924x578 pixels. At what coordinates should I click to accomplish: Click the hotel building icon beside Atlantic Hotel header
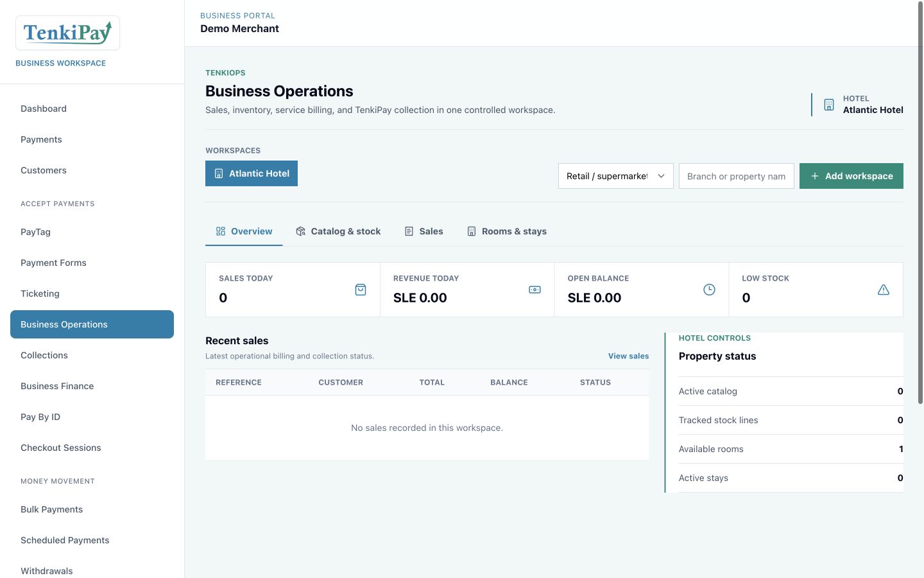tap(829, 105)
